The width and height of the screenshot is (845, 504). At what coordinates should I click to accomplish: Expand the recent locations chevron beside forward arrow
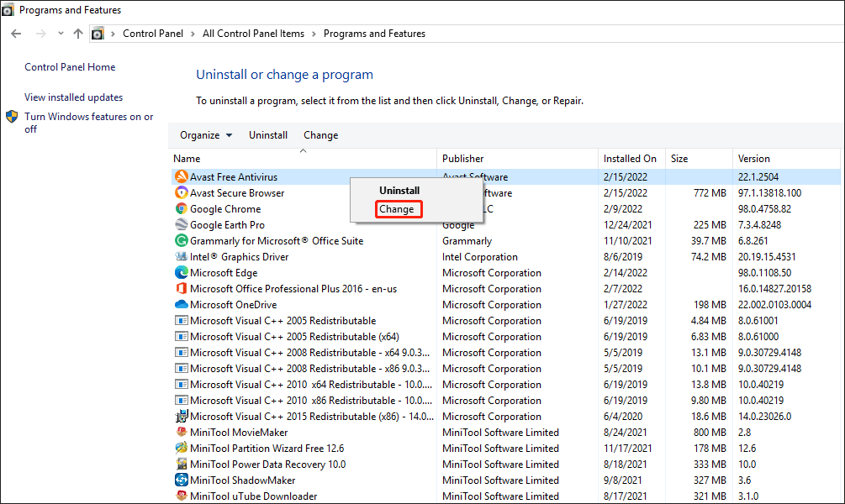coord(59,33)
